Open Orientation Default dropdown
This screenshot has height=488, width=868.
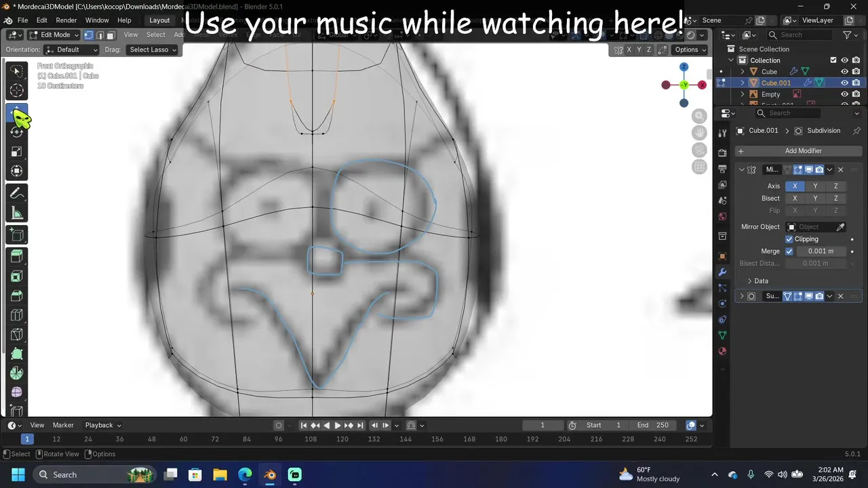tap(71, 49)
